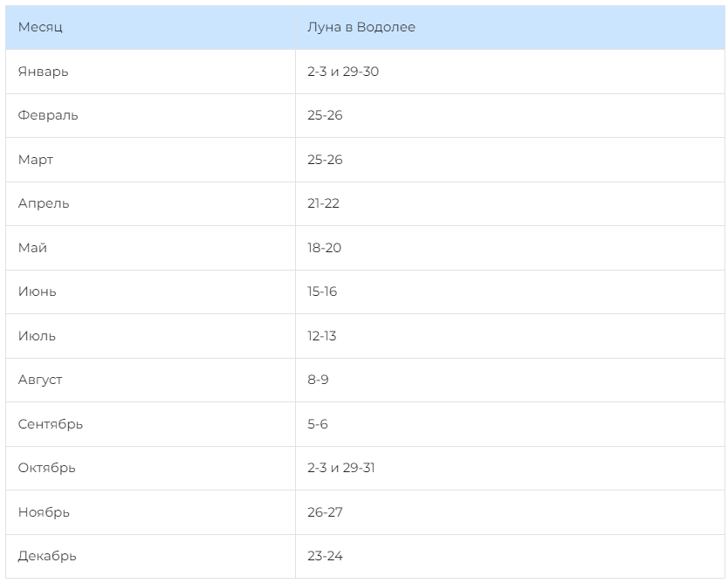Click the "Луна в Водолее" column header
Image resolution: width=728 pixels, height=583 pixels.
click(361, 27)
